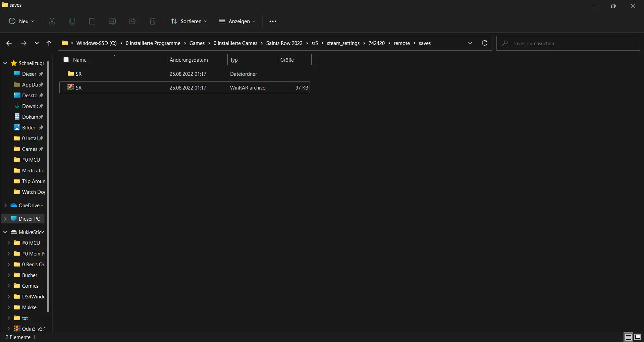The height and width of the screenshot is (342, 644).
Task: Click the Delete trash icon
Action: 153,21
